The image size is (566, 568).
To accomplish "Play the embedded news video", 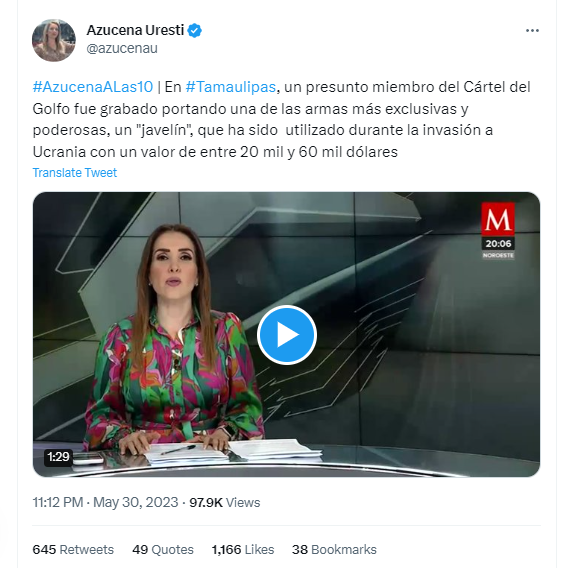I will click(x=287, y=335).
